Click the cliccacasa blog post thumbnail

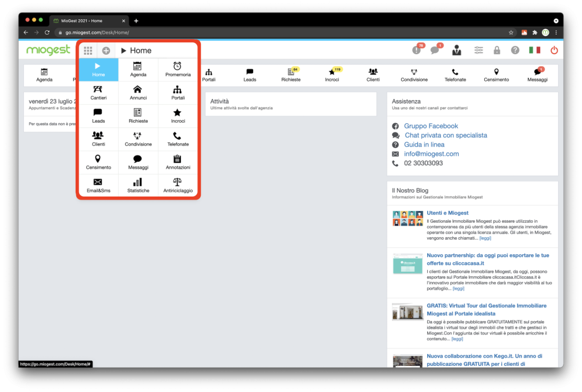407,263
